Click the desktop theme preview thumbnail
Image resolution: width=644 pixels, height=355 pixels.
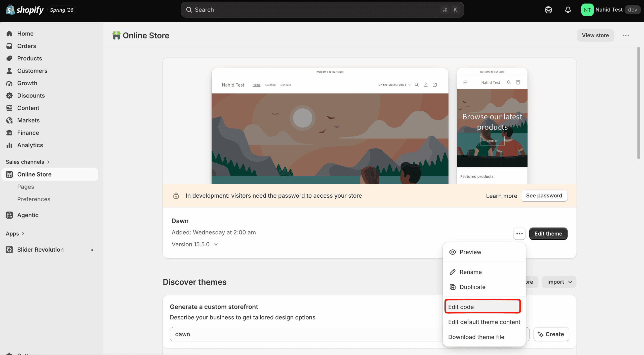(330, 126)
